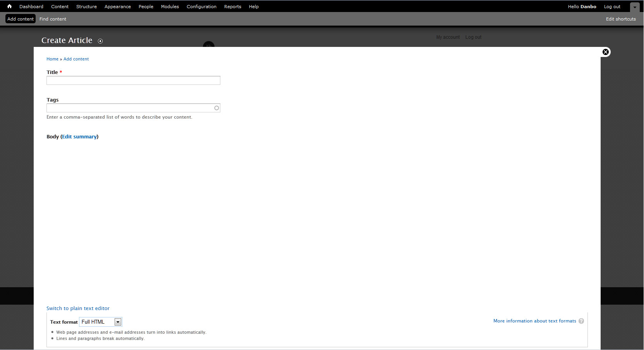Image resolution: width=644 pixels, height=350 pixels.
Task: Click the Add content breadcrumb link
Action: [76, 59]
